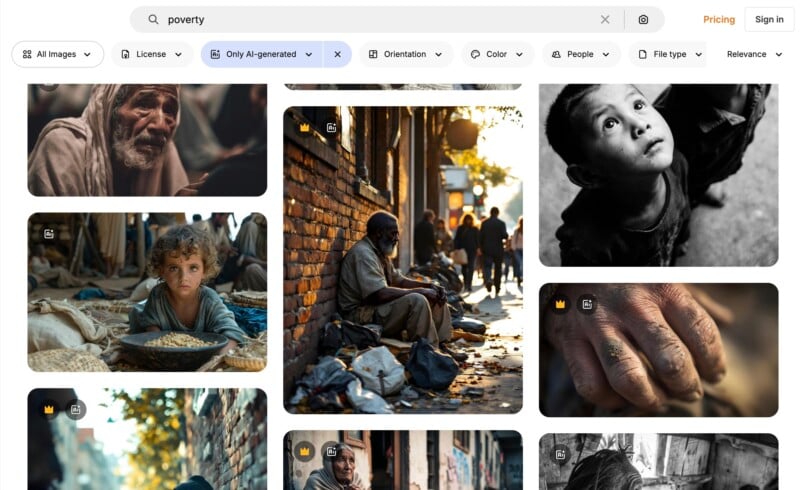Open the Pricing link
Viewport: 800px width, 490px height.
tap(718, 19)
